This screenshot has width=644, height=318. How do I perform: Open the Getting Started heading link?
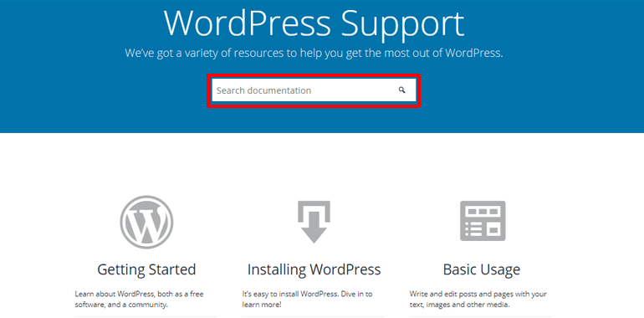pos(146,269)
